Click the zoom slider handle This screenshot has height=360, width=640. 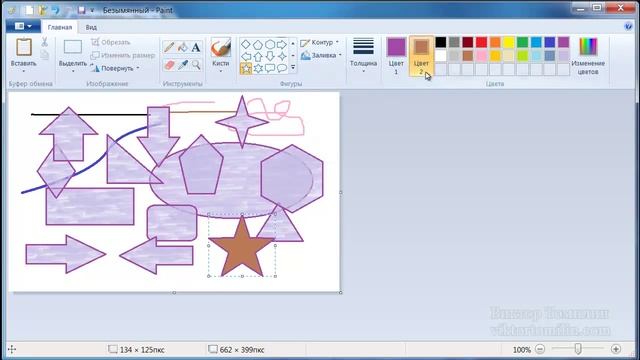click(578, 349)
